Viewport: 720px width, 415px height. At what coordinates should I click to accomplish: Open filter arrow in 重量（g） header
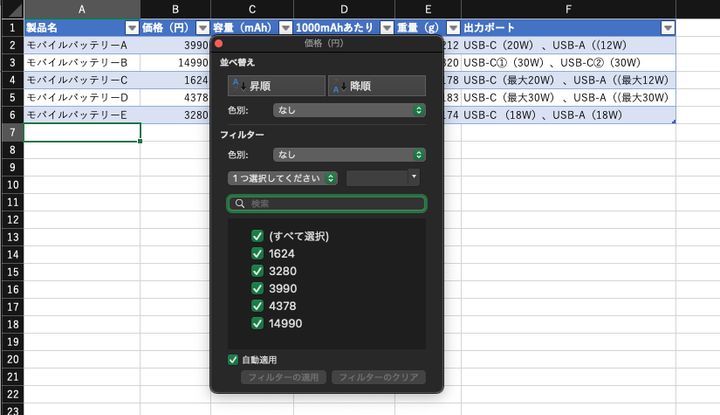[453, 28]
